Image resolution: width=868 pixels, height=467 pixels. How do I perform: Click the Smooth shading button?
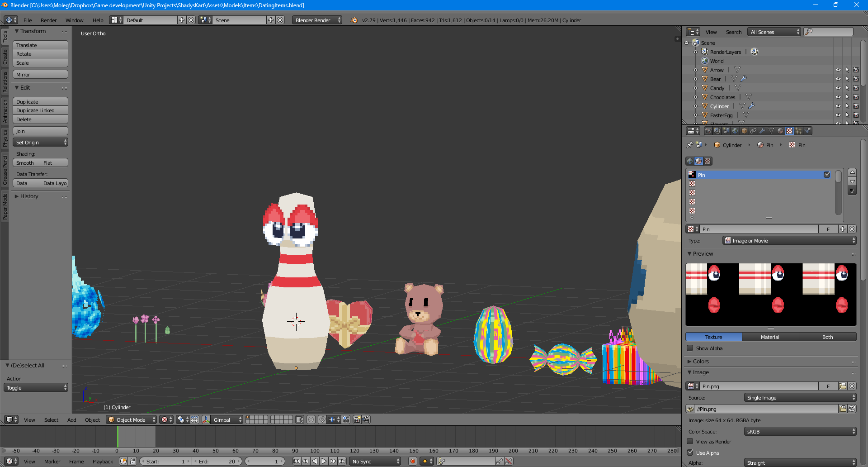[x=26, y=162]
